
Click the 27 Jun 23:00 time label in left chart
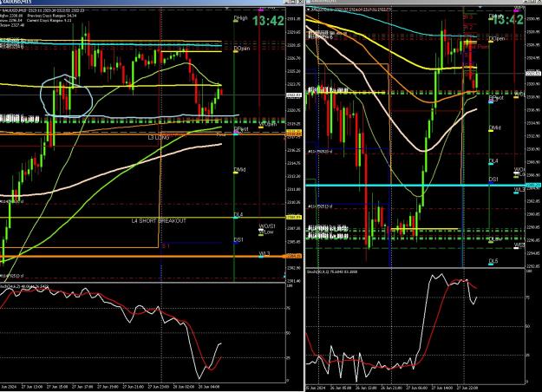[x=159, y=387]
